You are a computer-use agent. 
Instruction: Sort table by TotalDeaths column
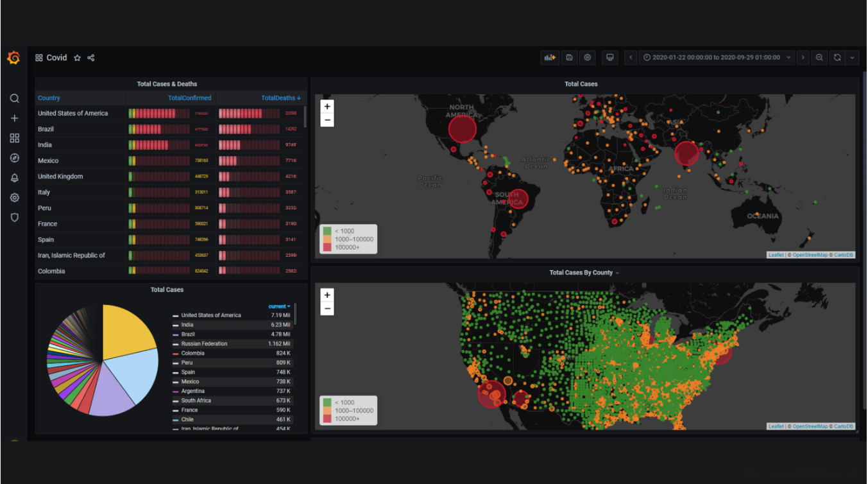pos(281,98)
